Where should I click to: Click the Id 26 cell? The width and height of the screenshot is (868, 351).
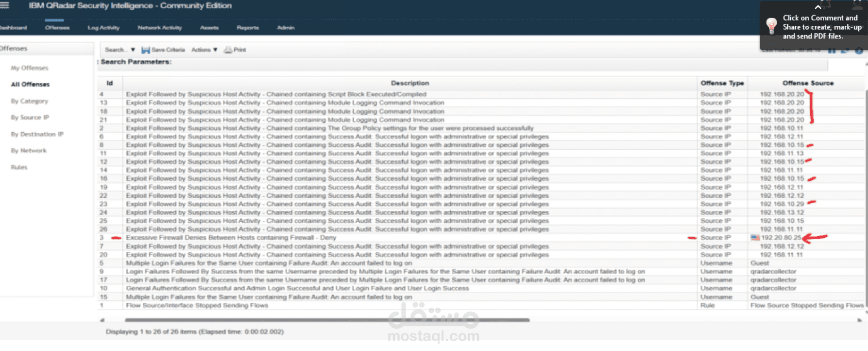(103, 229)
